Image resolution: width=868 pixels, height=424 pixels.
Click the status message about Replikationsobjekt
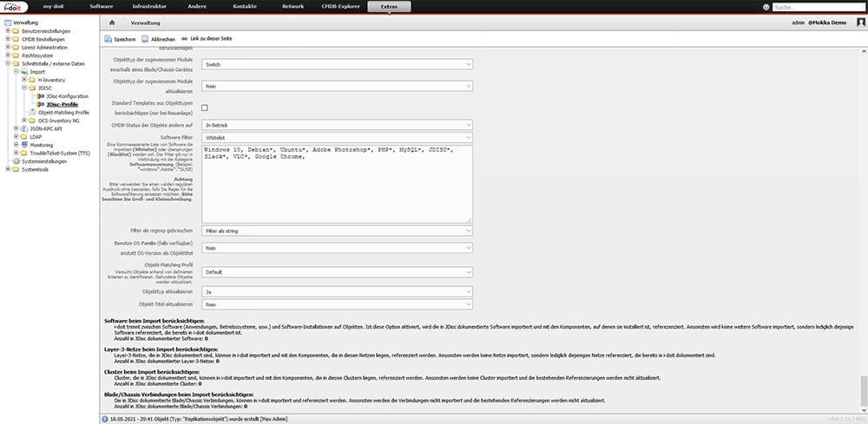[199, 419]
